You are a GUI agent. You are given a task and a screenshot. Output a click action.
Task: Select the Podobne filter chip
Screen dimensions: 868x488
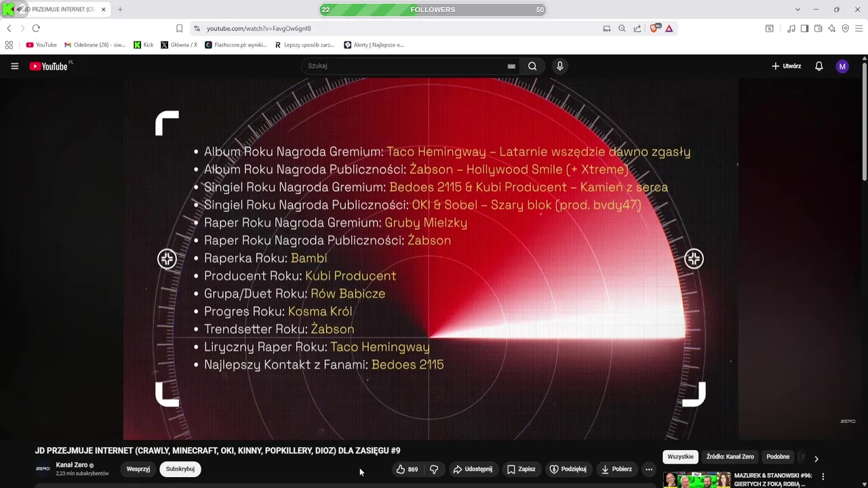click(x=778, y=457)
